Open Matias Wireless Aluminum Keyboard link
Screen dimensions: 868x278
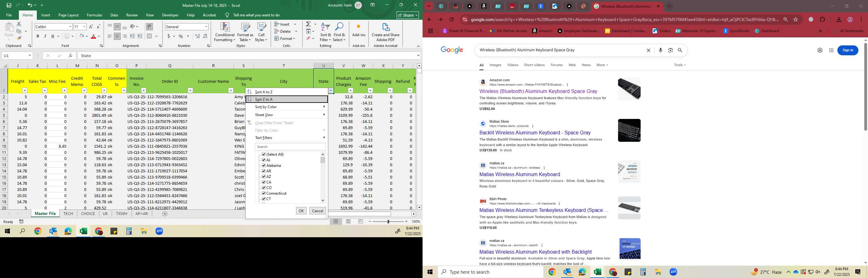point(520,174)
